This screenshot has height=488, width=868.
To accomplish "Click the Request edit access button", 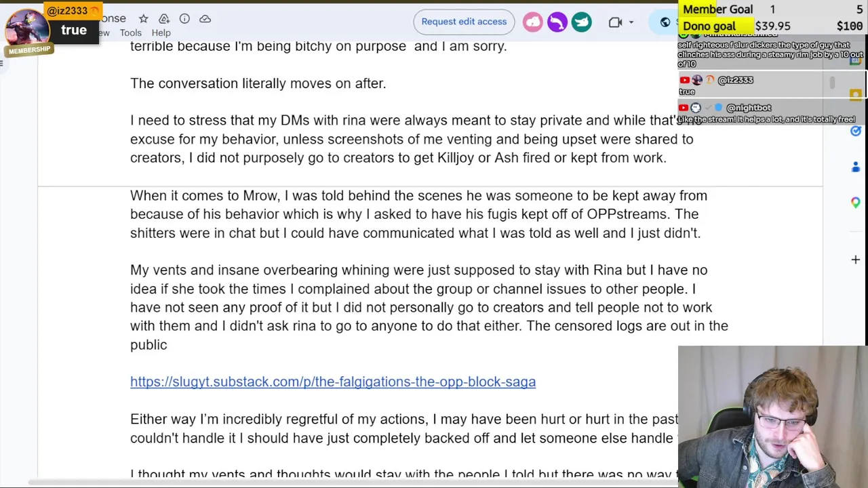I will pyautogui.click(x=464, y=22).
